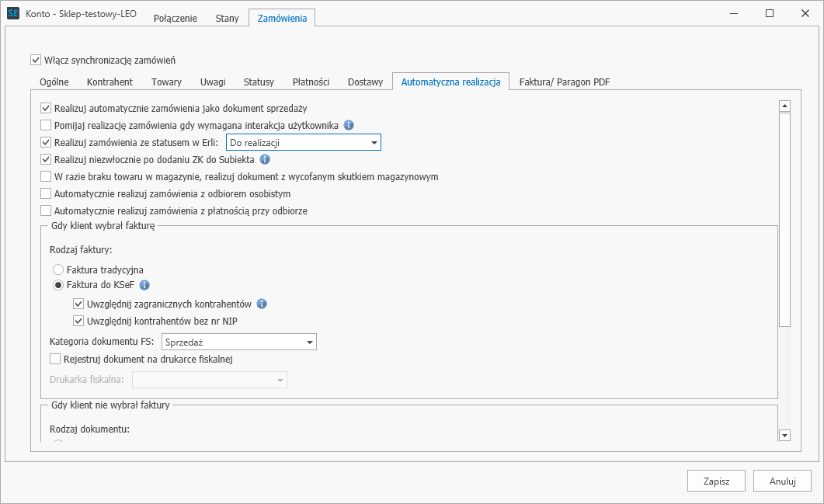Viewport: 824px width, 504px height.
Task: View info icon next to Faktura do KSeF
Action: pos(144,285)
